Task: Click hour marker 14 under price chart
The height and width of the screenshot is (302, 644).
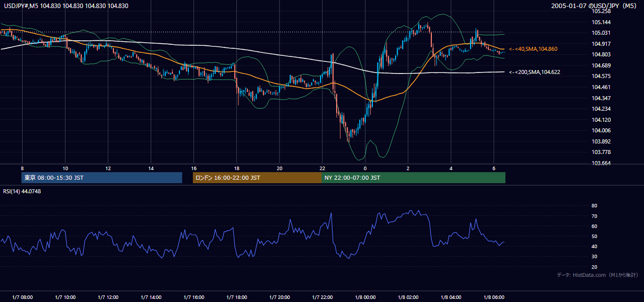Action: [151, 169]
